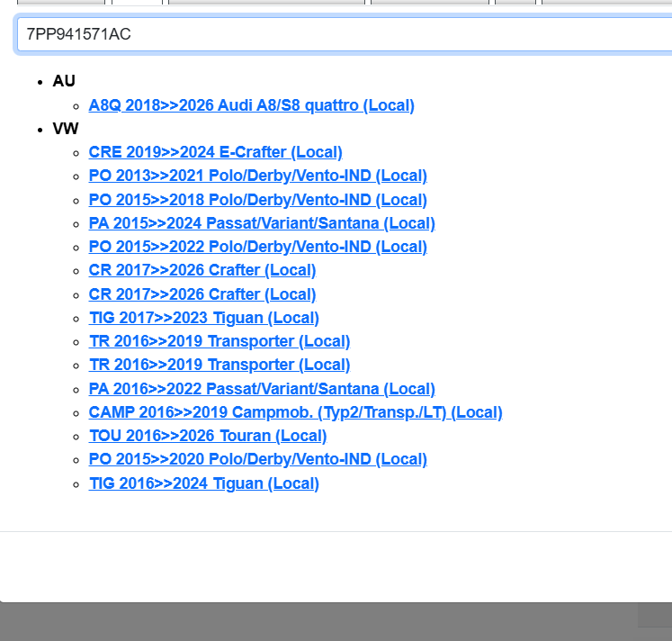Open TIG 2016>>2024 Tiguan link
This screenshot has height=641, width=672.
point(203,483)
